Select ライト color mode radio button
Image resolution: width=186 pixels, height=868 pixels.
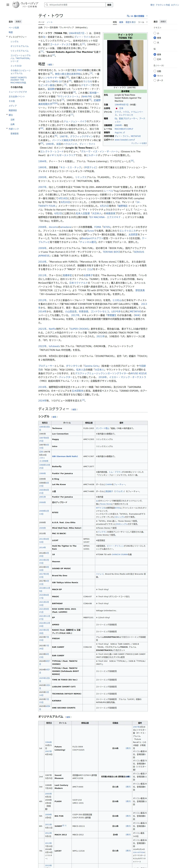[x=155, y=76]
